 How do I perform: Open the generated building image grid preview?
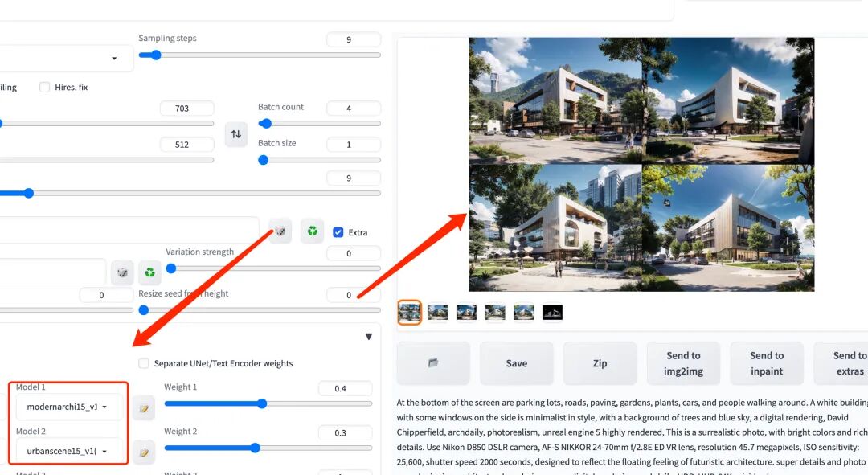coord(641,165)
